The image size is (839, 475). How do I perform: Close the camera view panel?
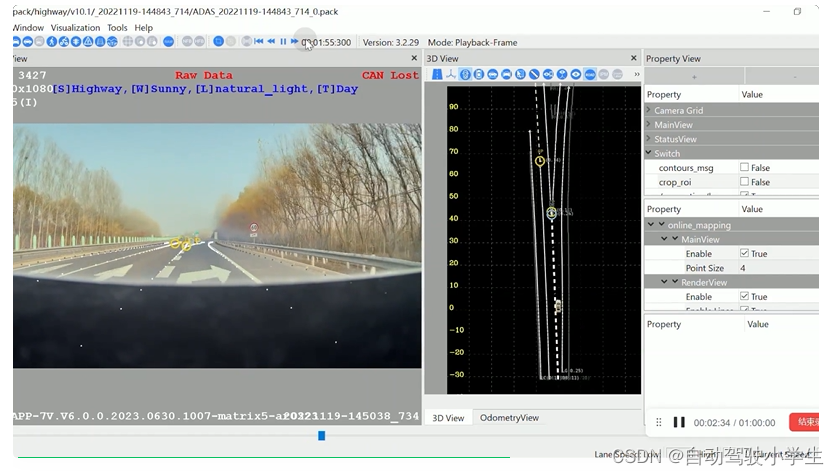point(414,58)
